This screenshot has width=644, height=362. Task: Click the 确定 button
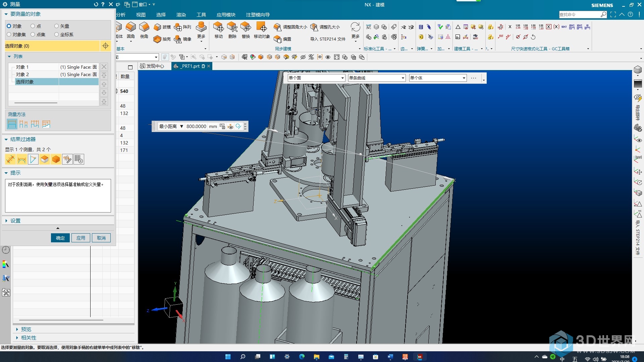pos(60,238)
